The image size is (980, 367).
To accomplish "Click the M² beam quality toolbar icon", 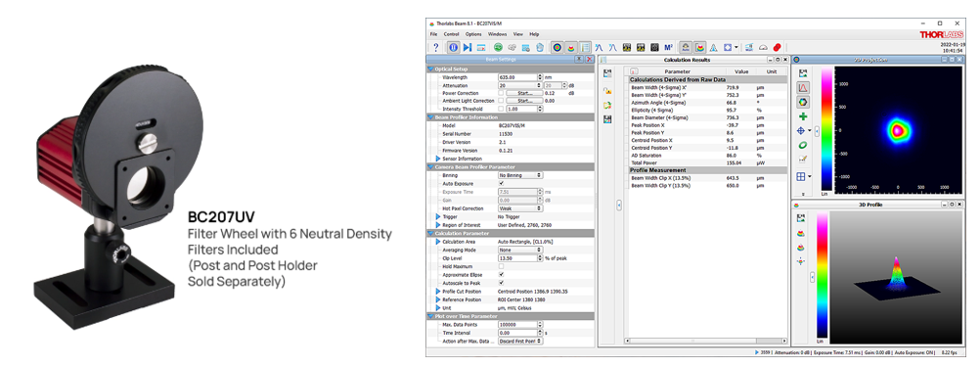I will point(669,48).
